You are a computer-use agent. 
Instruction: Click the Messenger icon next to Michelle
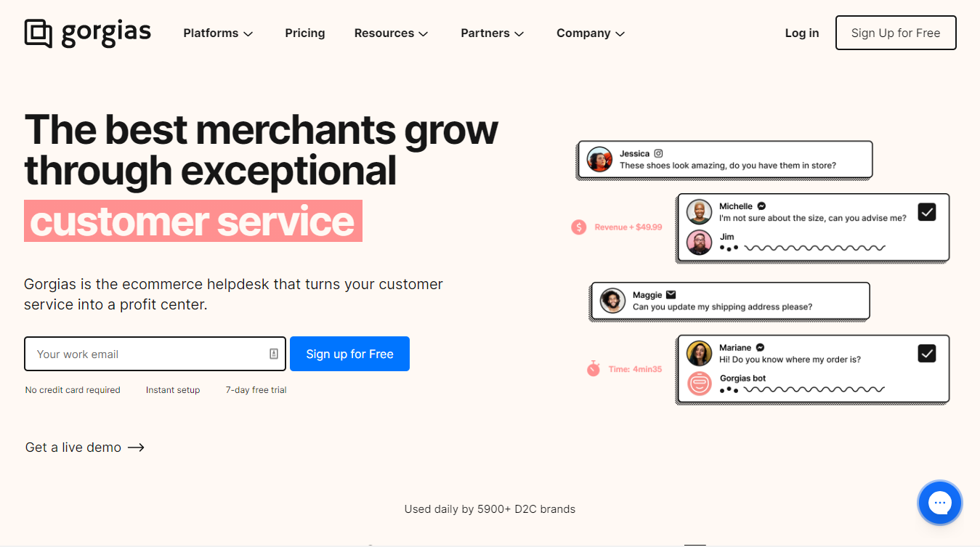761,206
